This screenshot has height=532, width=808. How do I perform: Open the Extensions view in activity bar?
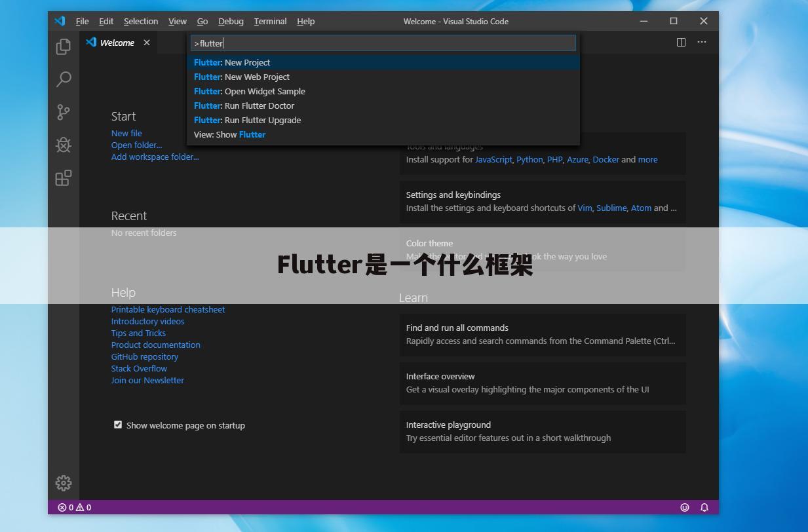click(x=64, y=178)
